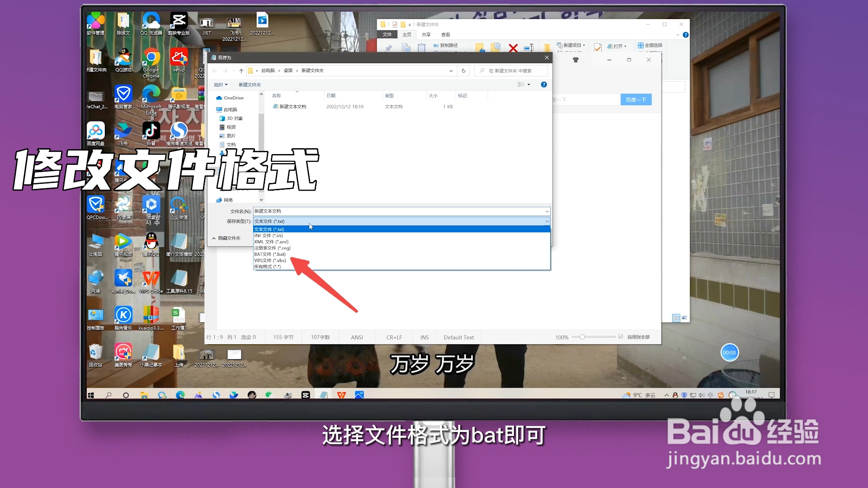
Task: Open the WPS icon in the taskbar
Action: point(341,395)
